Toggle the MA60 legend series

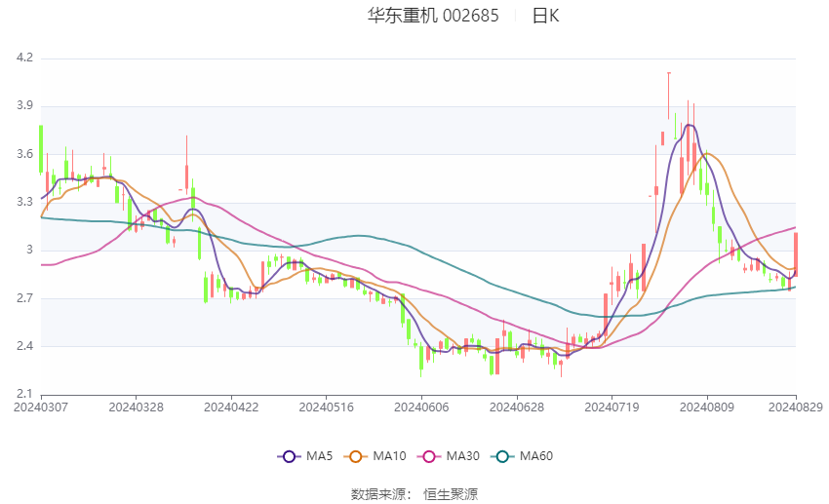click(522, 456)
